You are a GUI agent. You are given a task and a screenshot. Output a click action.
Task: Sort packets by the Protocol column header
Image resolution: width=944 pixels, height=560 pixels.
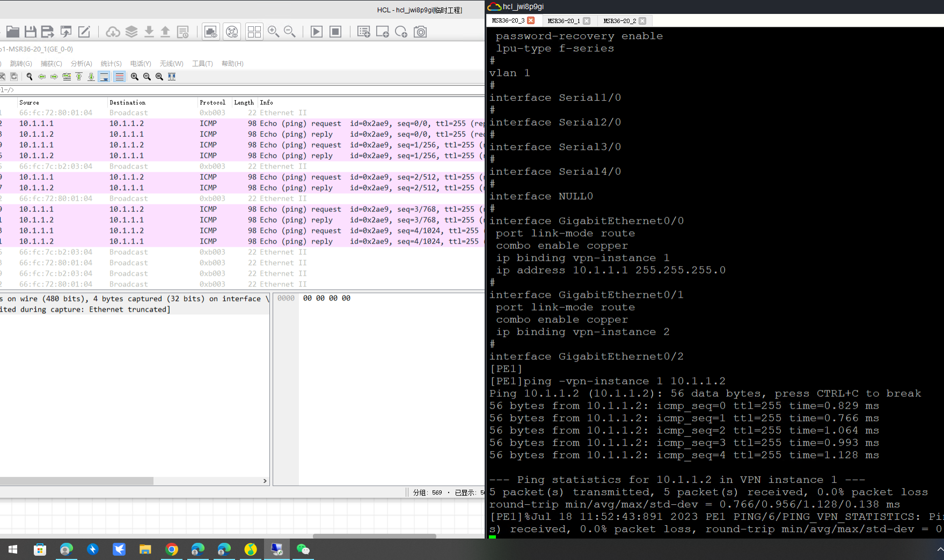click(x=213, y=102)
